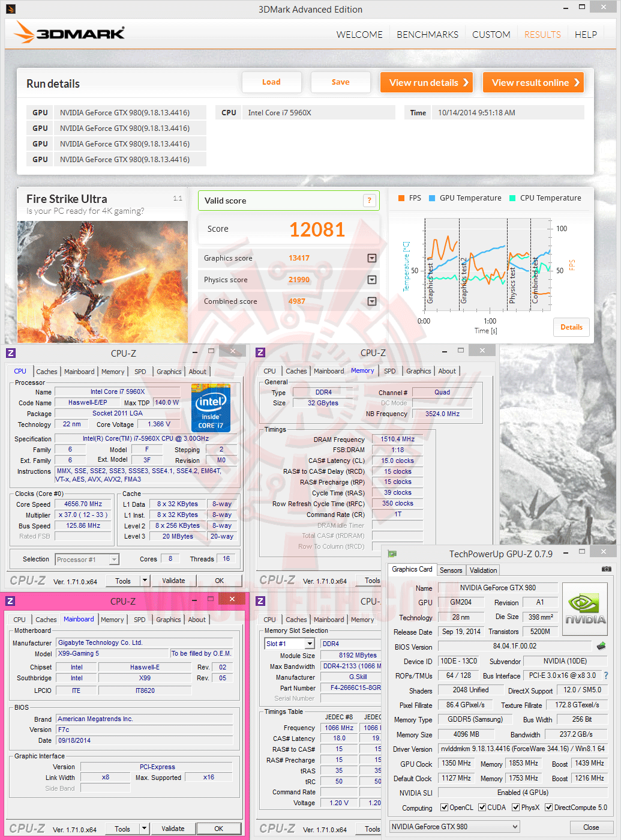The width and height of the screenshot is (621, 840).
Task: Click CPU-Z icon in CPU tab window title
Action: click(11, 352)
